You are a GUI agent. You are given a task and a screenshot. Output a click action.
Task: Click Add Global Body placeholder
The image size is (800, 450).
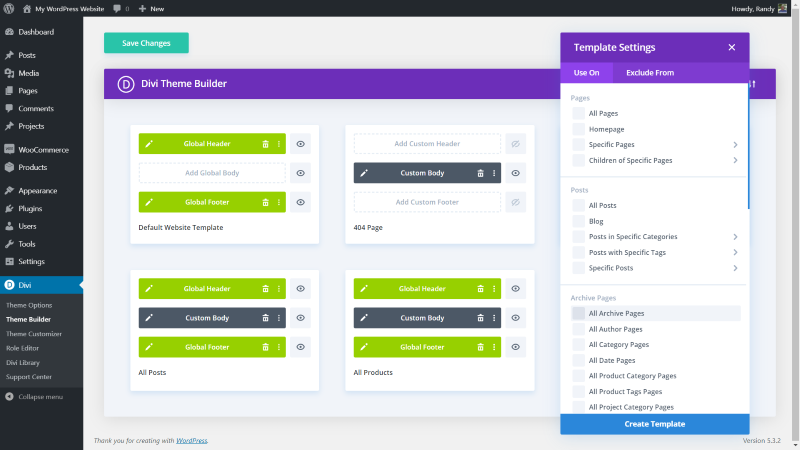point(212,173)
